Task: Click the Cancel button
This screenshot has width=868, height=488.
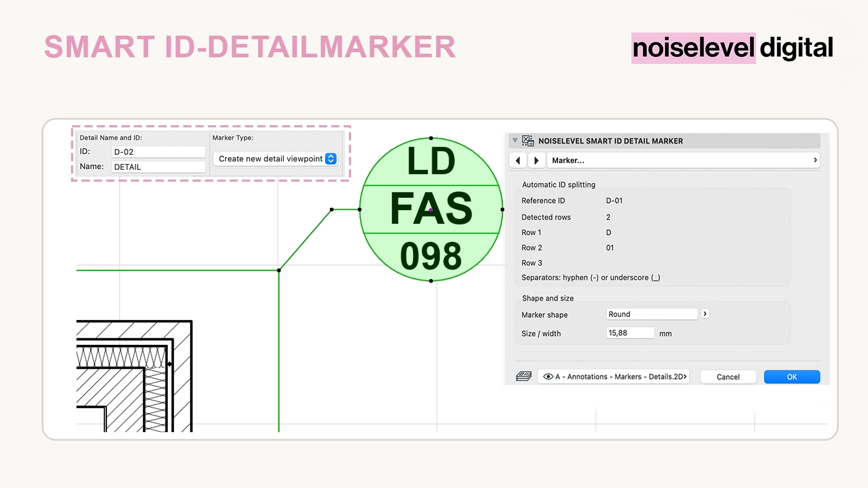Action: pos(728,377)
